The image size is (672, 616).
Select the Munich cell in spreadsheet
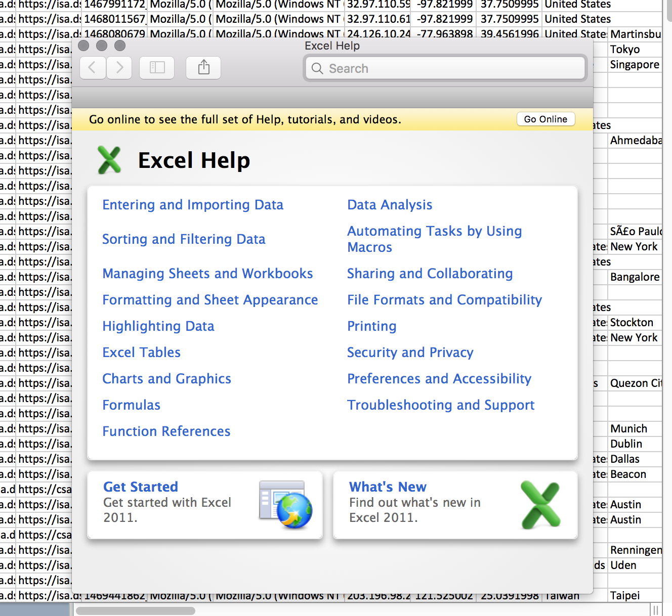635,429
